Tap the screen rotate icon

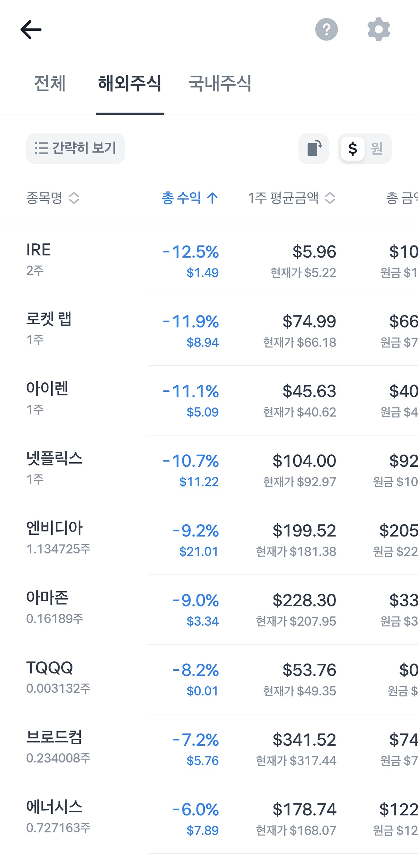coord(314,149)
